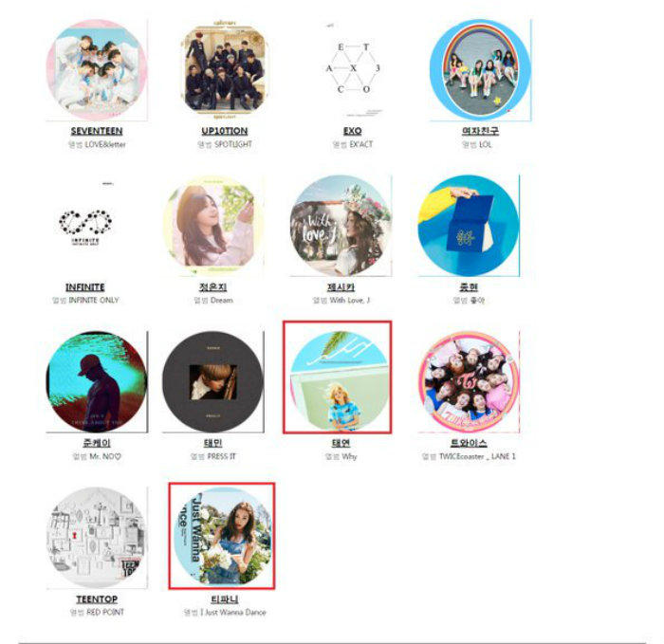664x644 pixels.
Task: Click the TEENTOP RED POINT album cover
Action: (97, 538)
